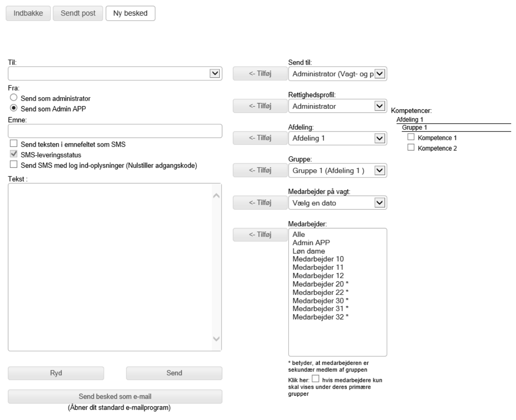Screen dimensions: 516x420
Task: Switch to the Sendt post tab
Action: 78,13
